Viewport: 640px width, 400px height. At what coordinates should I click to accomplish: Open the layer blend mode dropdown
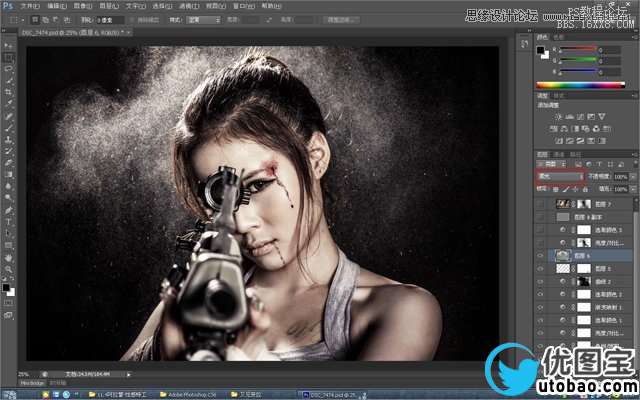[x=560, y=176]
